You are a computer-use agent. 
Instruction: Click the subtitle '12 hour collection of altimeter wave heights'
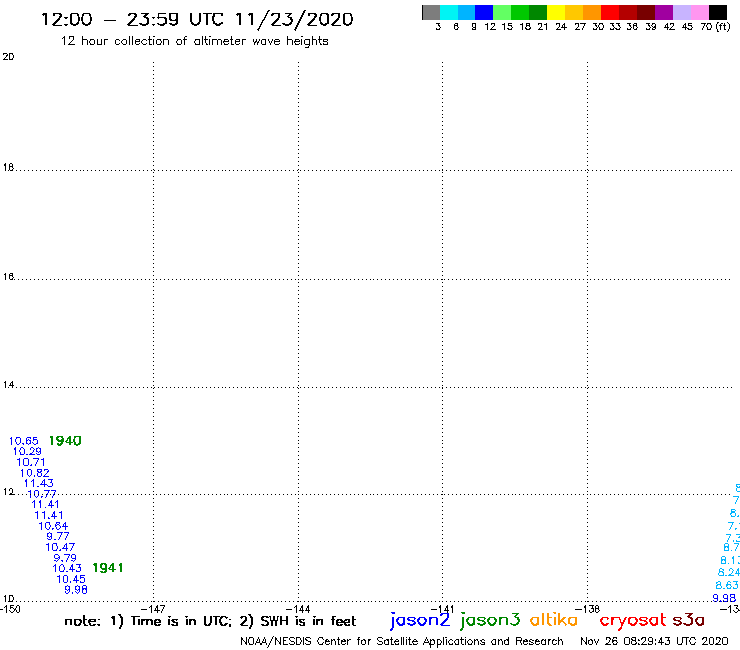[194, 41]
